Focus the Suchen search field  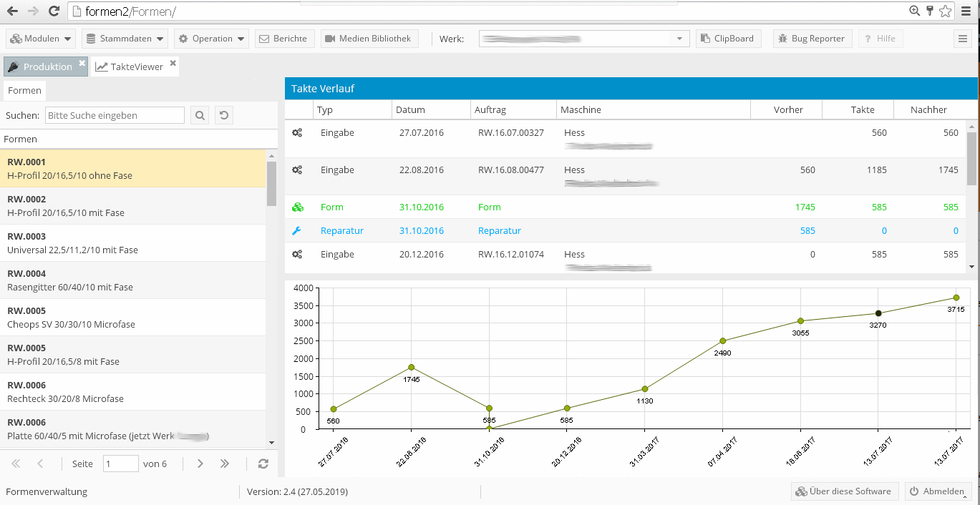click(x=115, y=115)
